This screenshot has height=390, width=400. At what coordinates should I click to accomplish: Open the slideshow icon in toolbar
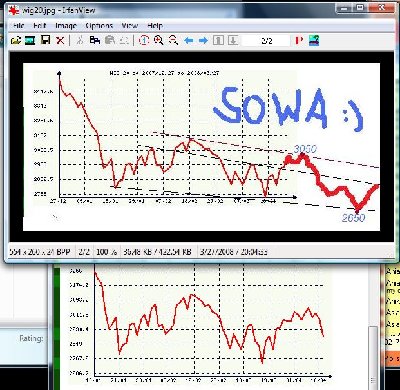[30, 41]
